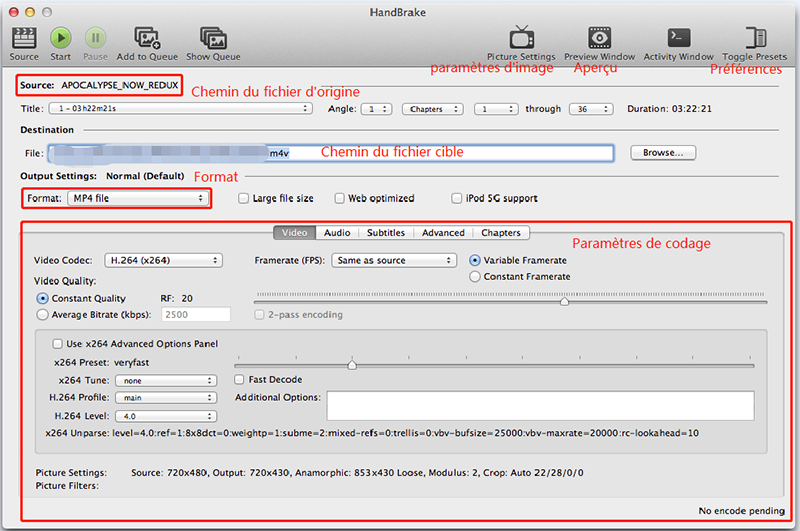
Task: Click the Pause encoding icon
Action: (x=95, y=38)
